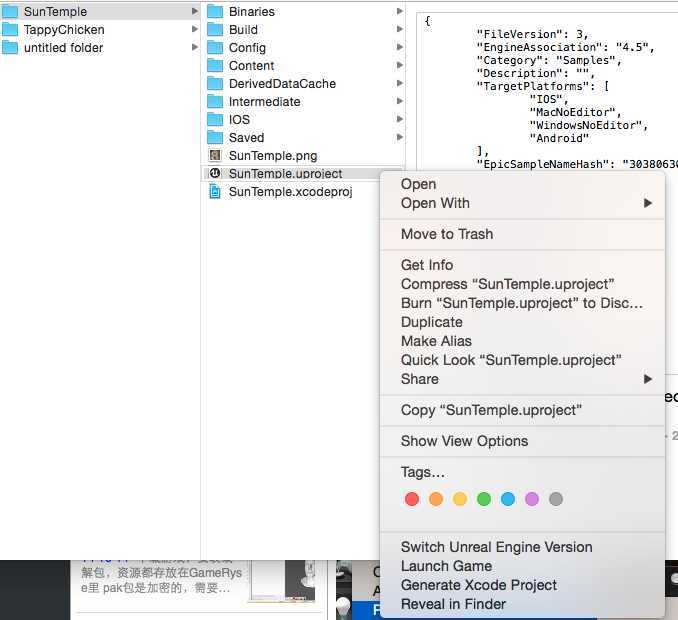Click the Binaries folder icon
The height and width of the screenshot is (620, 678).
coord(215,12)
